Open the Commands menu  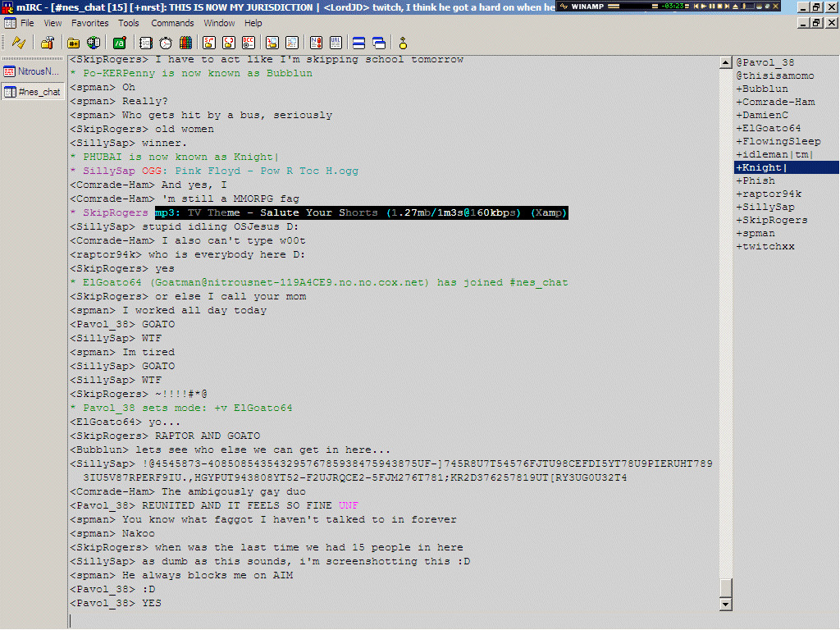click(x=172, y=23)
